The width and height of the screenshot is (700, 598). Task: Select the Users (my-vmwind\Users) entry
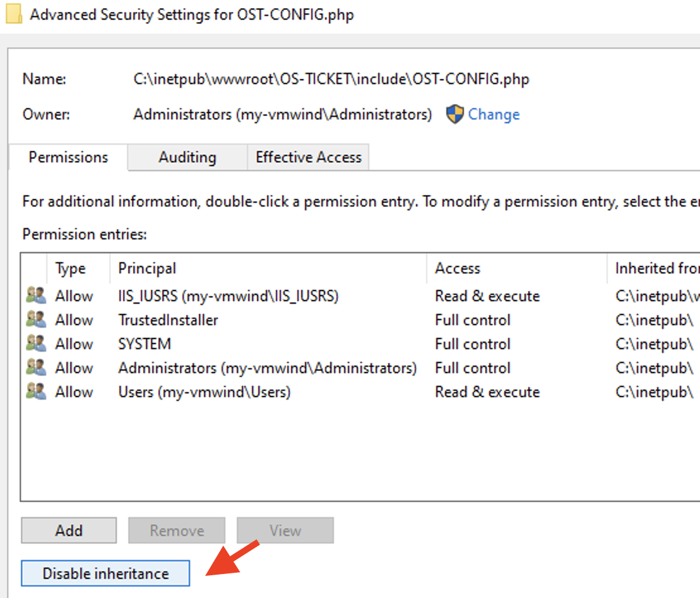coord(204,392)
